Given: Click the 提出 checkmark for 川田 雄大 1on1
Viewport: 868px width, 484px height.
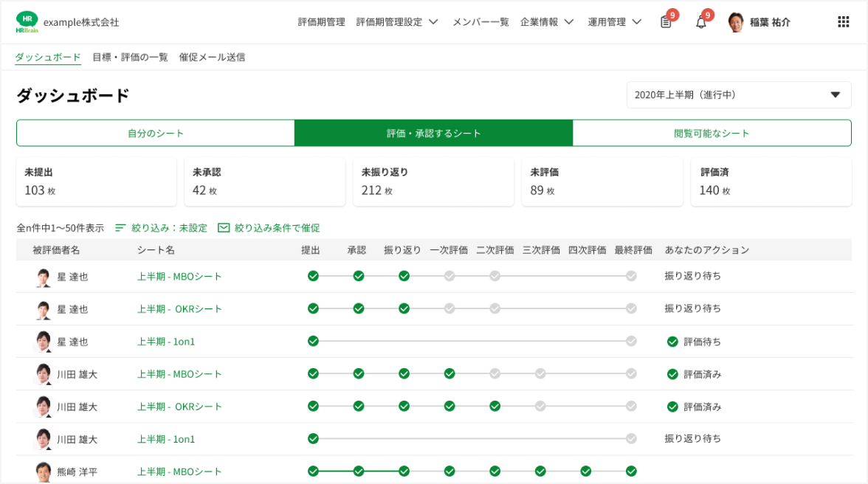Looking at the screenshot, I should click(x=313, y=439).
